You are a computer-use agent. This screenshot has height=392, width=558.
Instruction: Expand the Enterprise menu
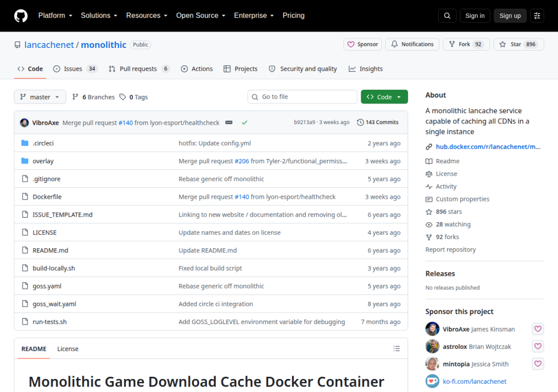click(x=254, y=16)
